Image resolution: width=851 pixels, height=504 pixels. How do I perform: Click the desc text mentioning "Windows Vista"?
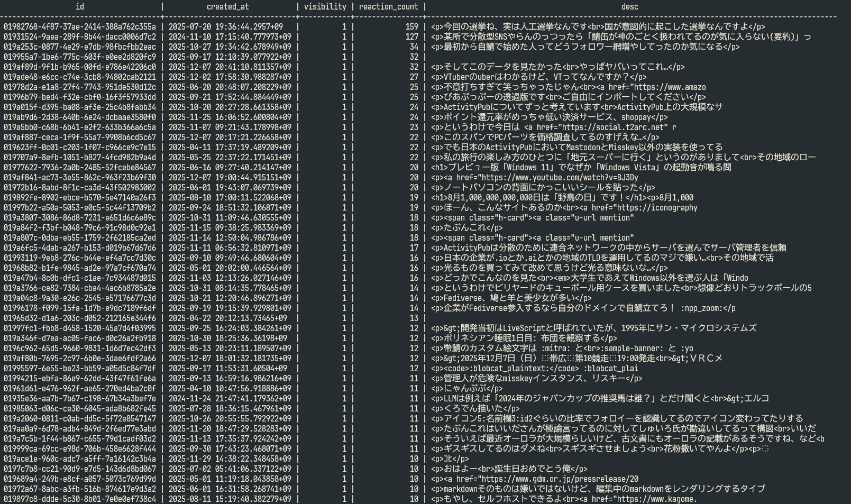click(x=582, y=168)
